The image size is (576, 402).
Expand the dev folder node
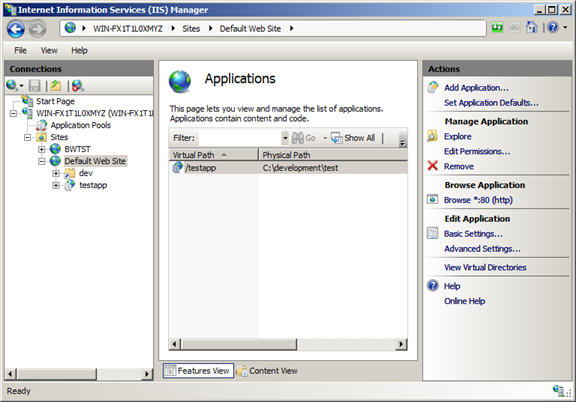56,173
